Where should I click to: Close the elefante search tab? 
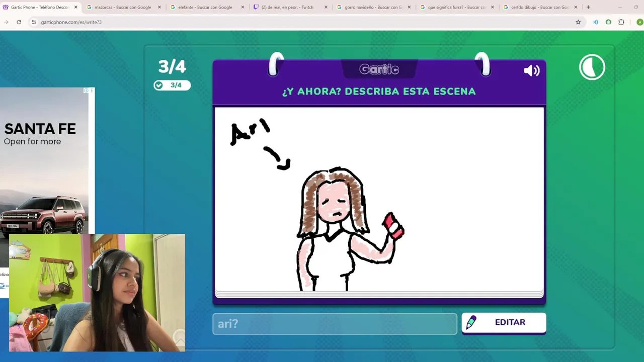coord(243,7)
